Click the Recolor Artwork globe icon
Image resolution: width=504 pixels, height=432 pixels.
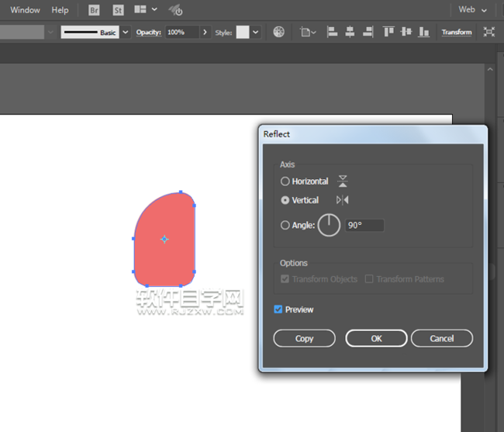[279, 32]
